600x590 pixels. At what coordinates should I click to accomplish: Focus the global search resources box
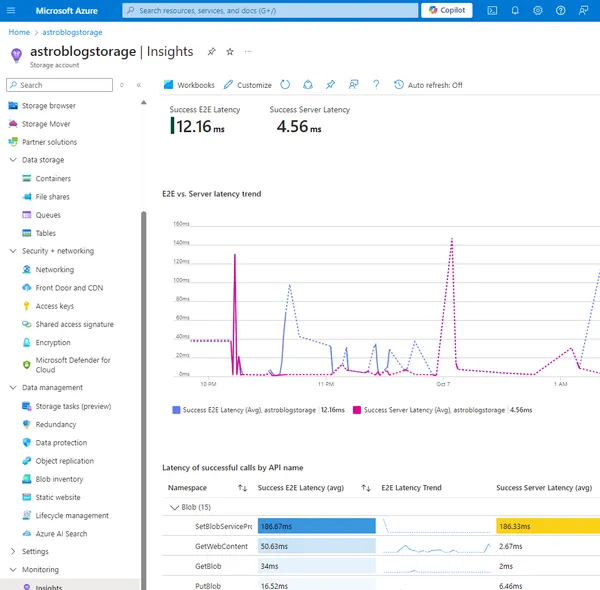click(270, 10)
